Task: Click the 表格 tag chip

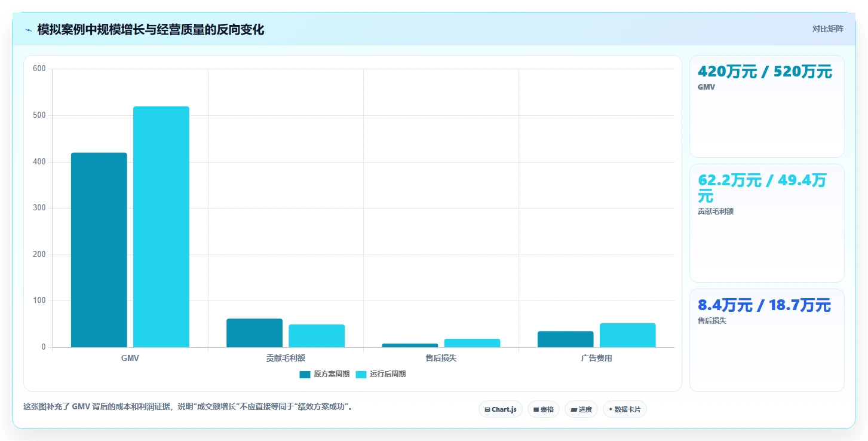Action: [x=544, y=409]
